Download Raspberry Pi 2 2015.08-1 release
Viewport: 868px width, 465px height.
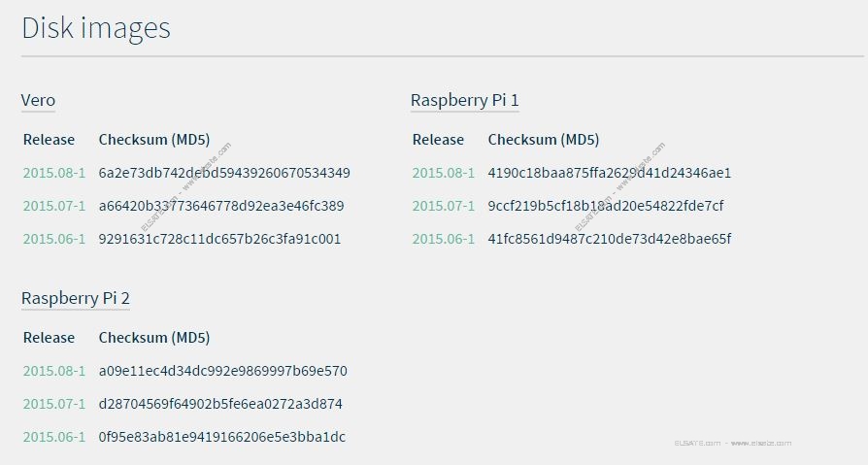[x=54, y=371]
